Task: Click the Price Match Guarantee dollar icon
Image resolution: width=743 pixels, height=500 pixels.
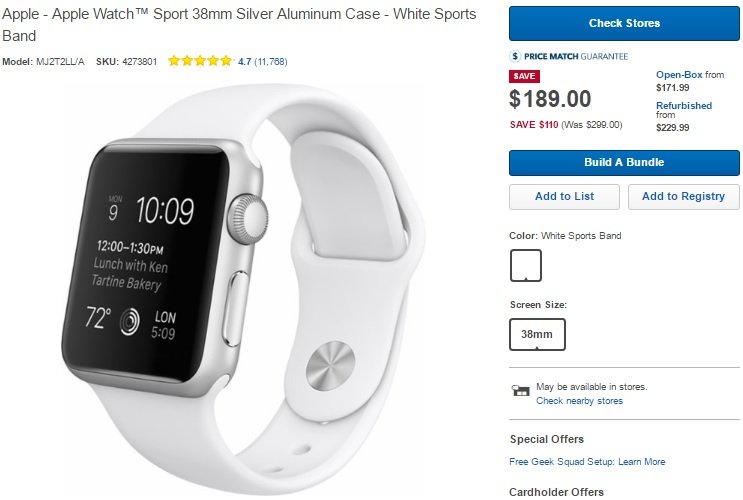Action: point(515,56)
